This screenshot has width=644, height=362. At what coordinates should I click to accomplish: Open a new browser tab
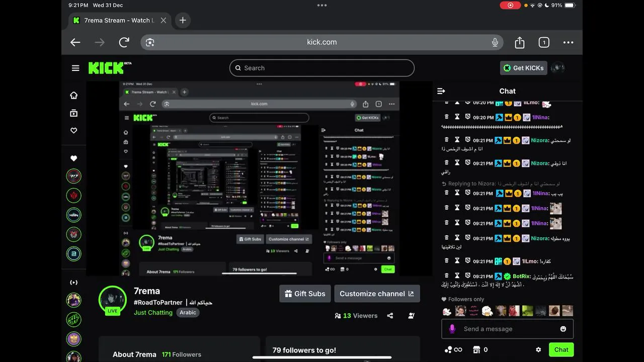[x=183, y=20]
